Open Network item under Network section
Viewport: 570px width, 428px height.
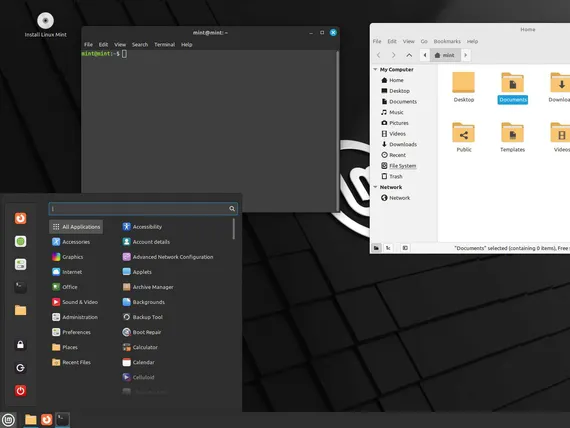pos(396,198)
